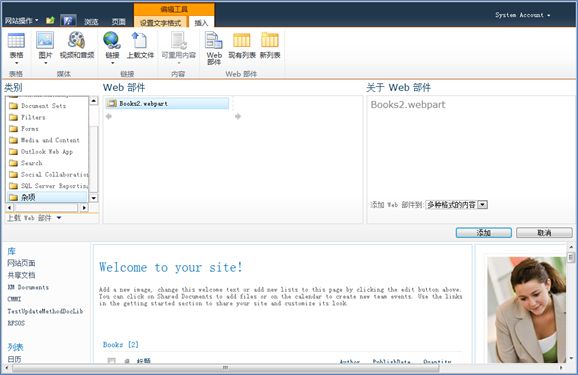The image size is (578, 375).
Task: Insert a hyperlink with the 链接 globe icon
Action: [112, 41]
